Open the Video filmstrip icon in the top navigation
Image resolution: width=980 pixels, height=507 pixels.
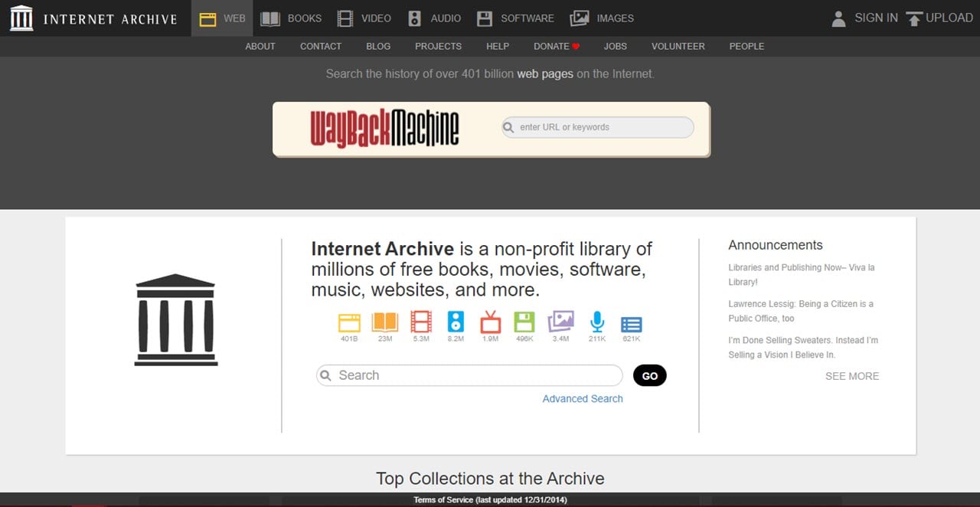coord(345,18)
